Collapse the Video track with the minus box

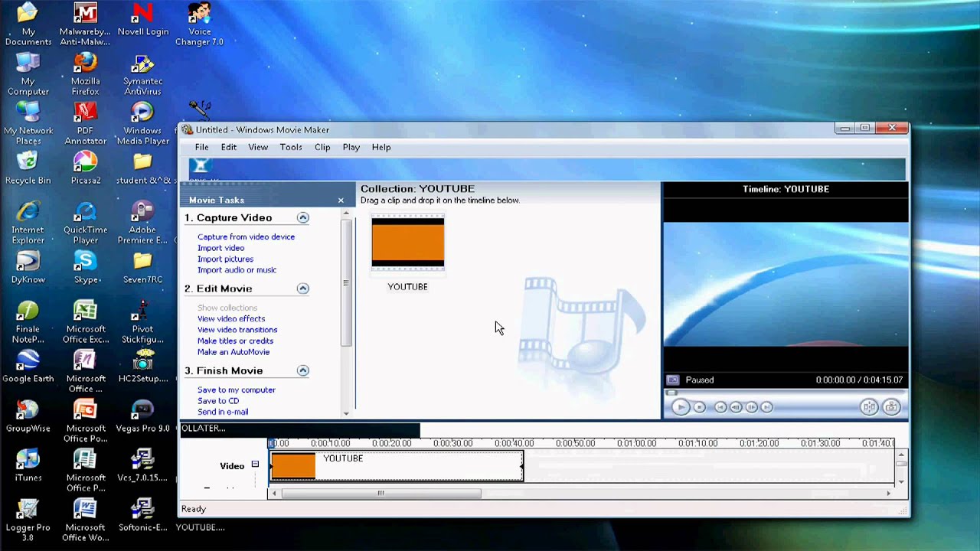click(255, 465)
